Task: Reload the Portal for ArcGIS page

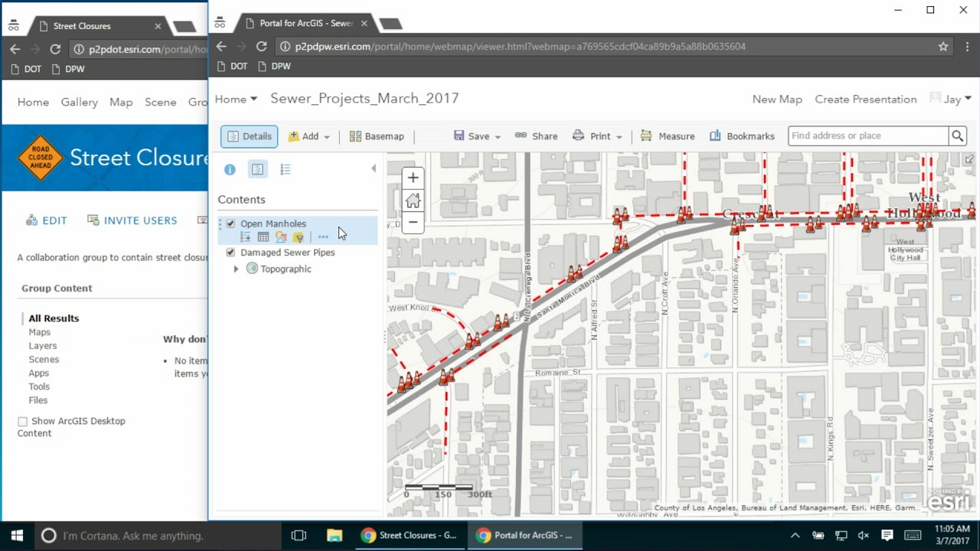Action: coord(261,46)
